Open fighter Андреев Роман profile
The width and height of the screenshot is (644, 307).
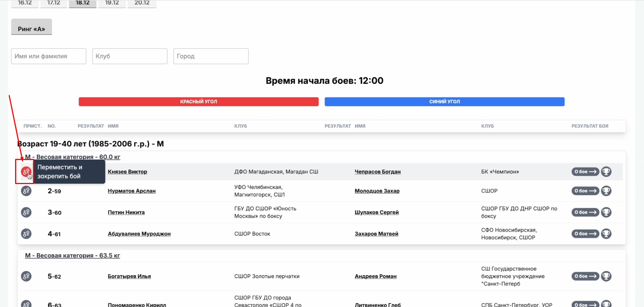(x=376, y=276)
